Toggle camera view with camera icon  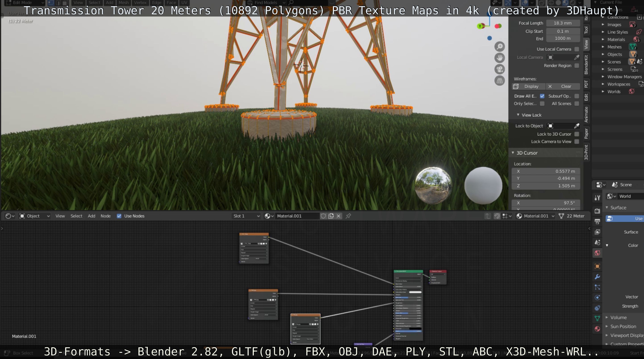(x=500, y=69)
